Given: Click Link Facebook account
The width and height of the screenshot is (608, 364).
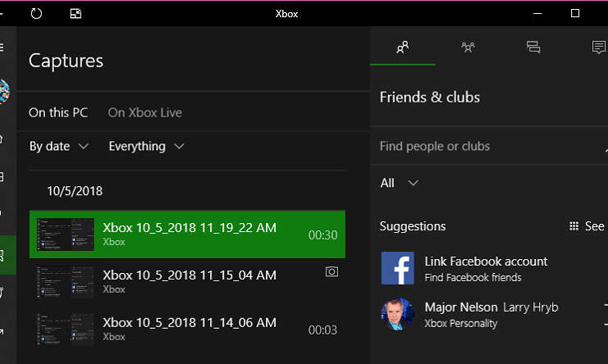Looking at the screenshot, I should point(486,262).
